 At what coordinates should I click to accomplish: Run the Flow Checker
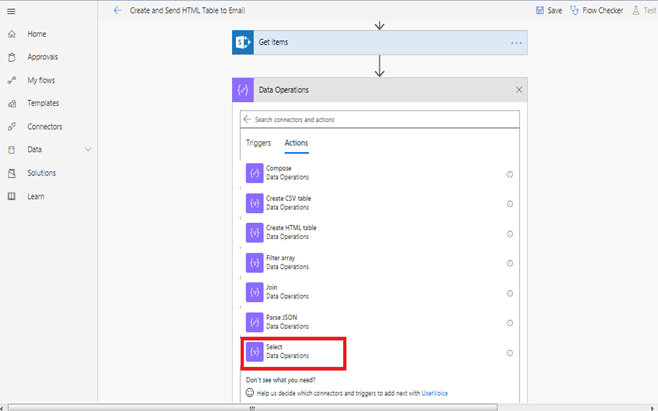coord(596,10)
